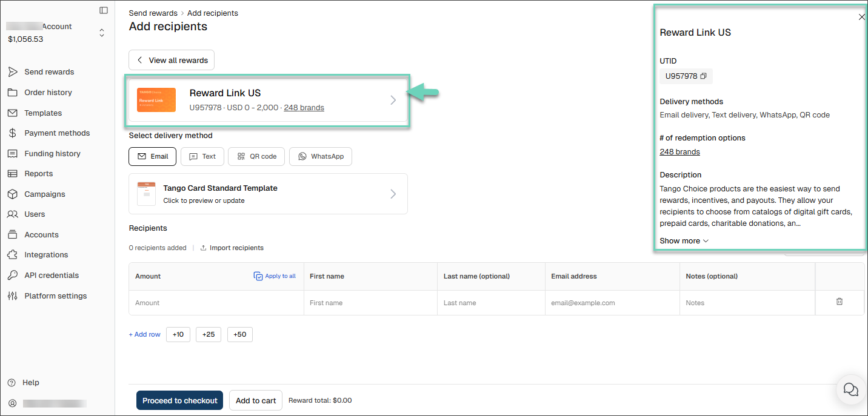Open Platform settings in sidebar
Screen dimensions: 868x416
(x=55, y=295)
